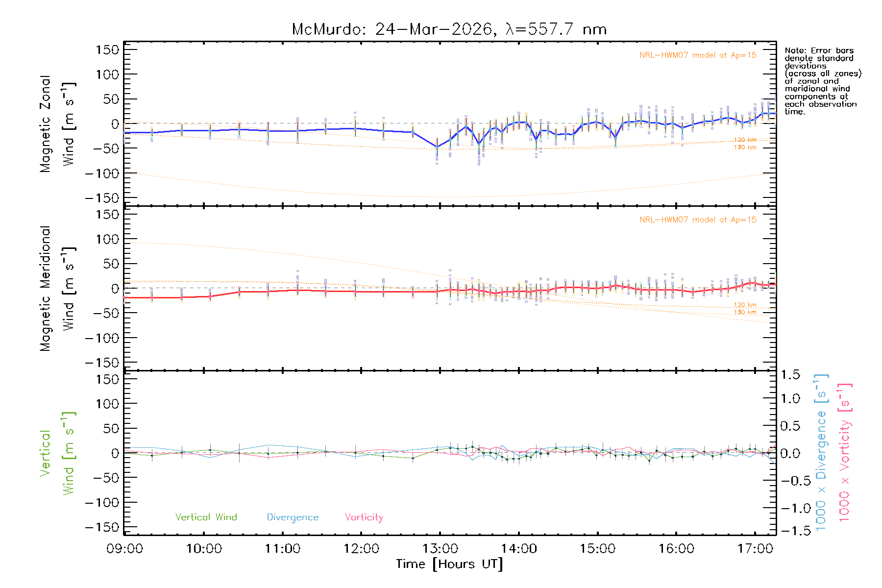Click the 11:00 time axis label

pyautogui.click(x=282, y=549)
